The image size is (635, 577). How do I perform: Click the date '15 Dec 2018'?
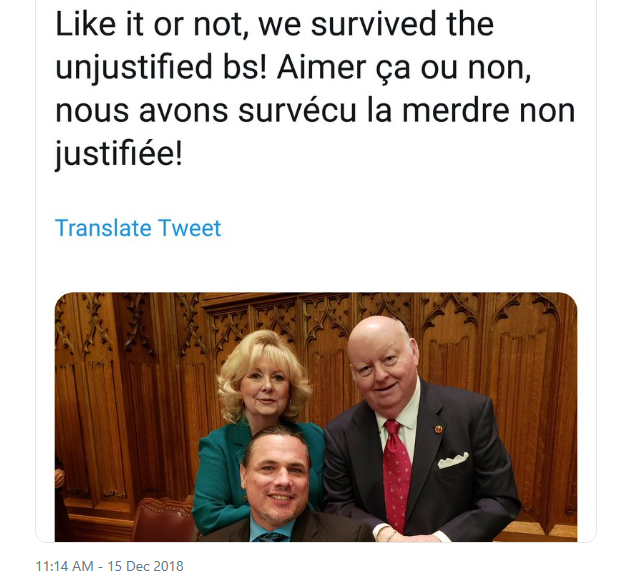pyautogui.click(x=145, y=566)
